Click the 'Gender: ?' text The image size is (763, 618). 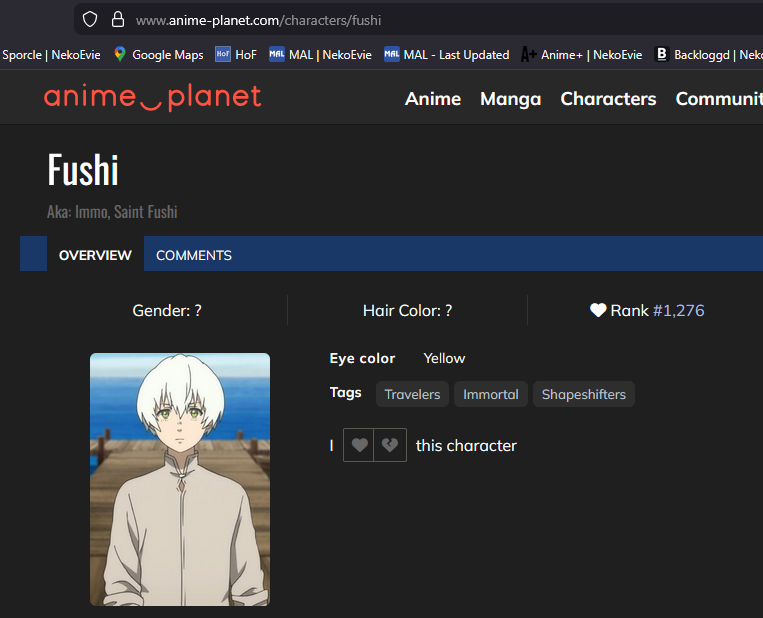coord(167,310)
